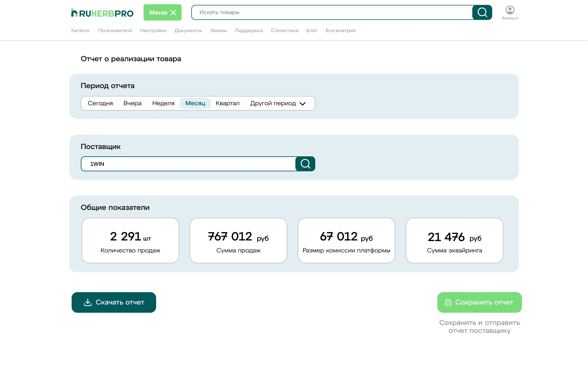The image size is (588, 387).
Task: Click the Период отчета heading
Action: tap(107, 86)
